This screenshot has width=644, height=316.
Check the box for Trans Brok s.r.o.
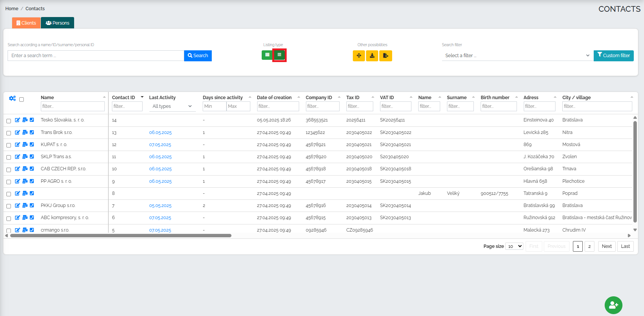tap(9, 133)
